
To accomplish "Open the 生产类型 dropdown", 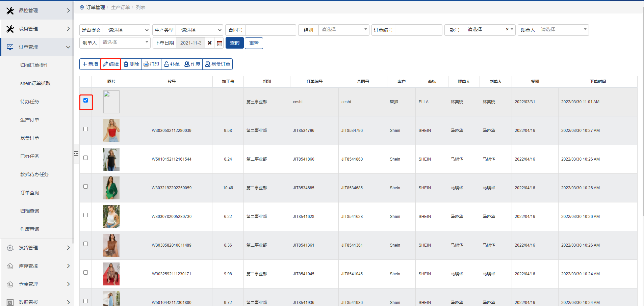I will point(199,30).
